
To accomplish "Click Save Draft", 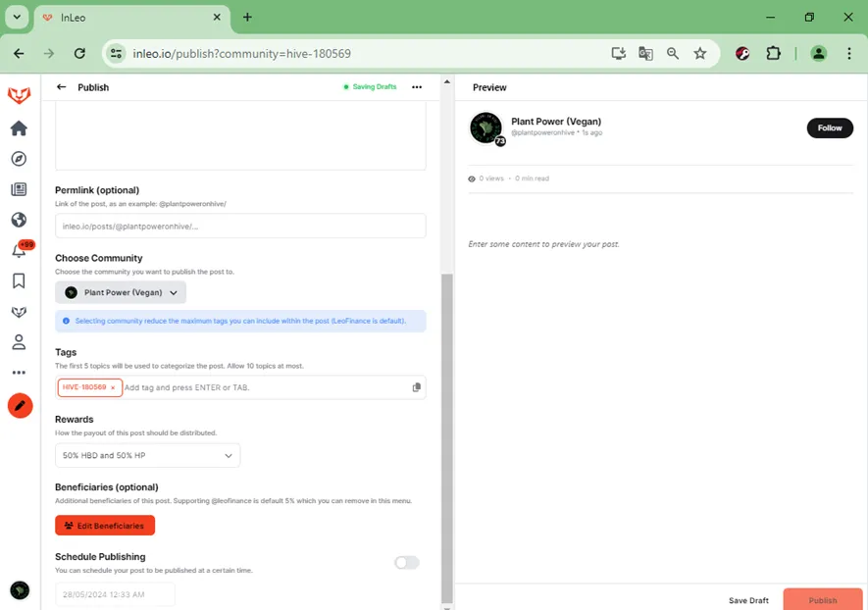I will click(748, 600).
